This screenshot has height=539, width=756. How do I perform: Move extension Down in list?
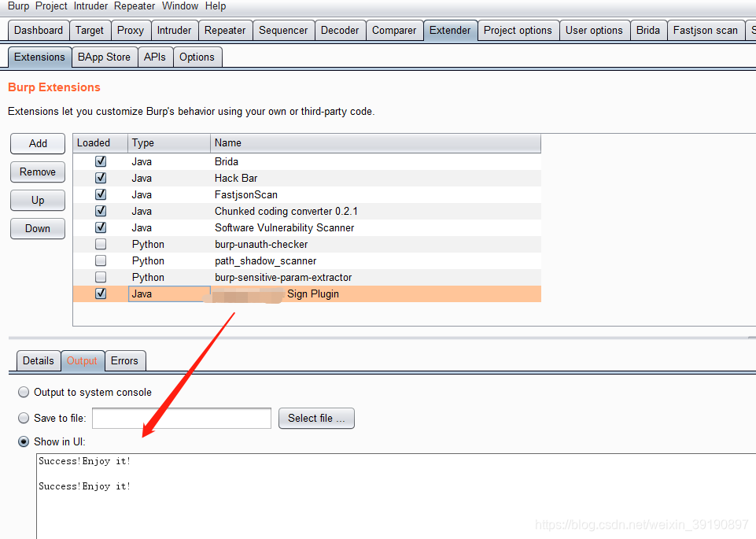tap(38, 228)
